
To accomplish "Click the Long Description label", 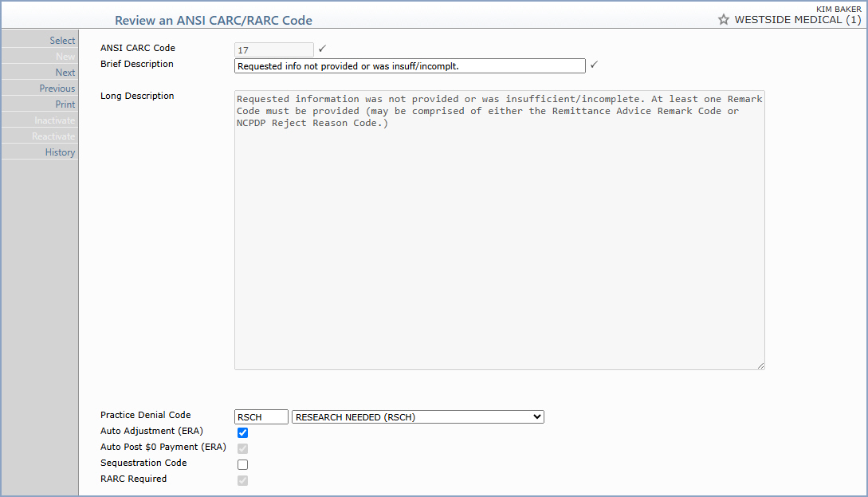I will click(137, 96).
